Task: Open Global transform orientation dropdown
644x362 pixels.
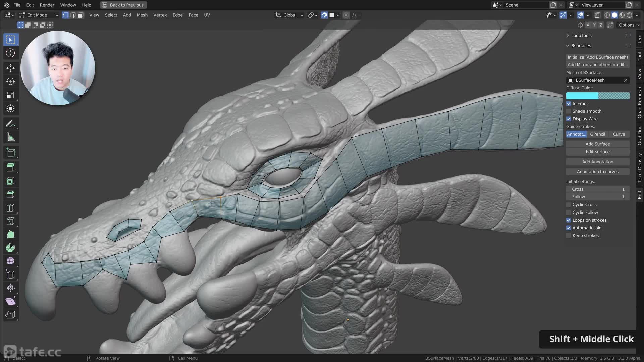Action: tap(289, 15)
